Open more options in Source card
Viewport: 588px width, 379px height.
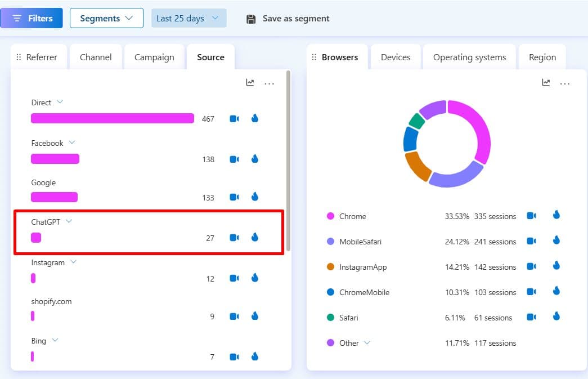click(270, 84)
